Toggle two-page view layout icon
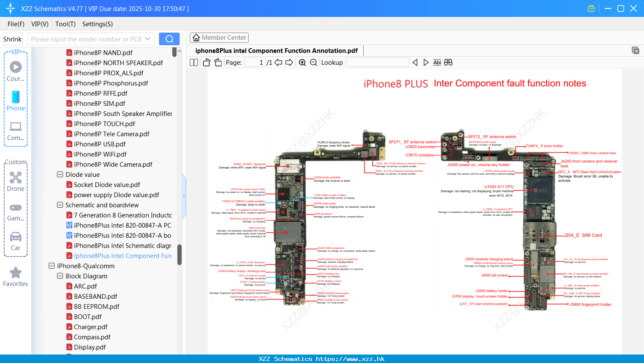This screenshot has height=363, width=644. [194, 63]
